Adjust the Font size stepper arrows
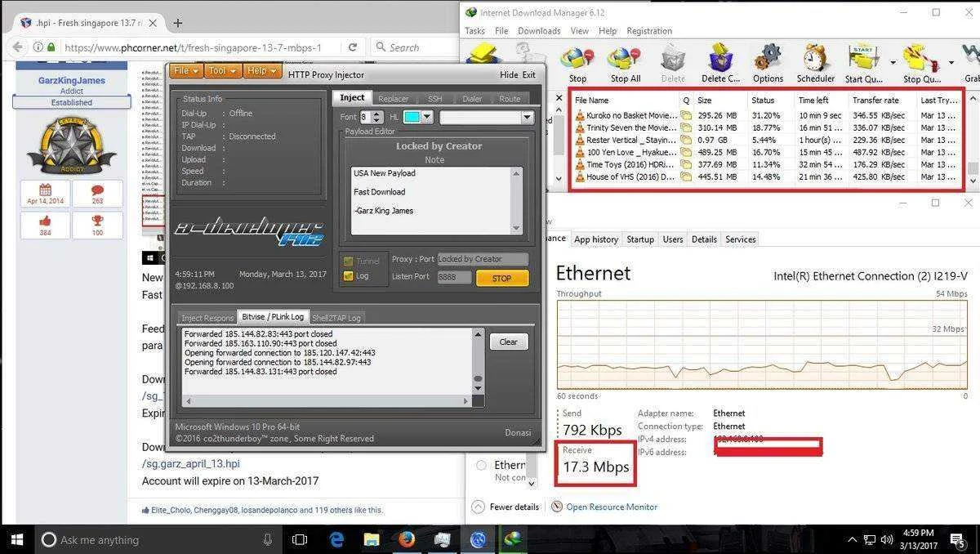980x554 pixels. [x=376, y=118]
